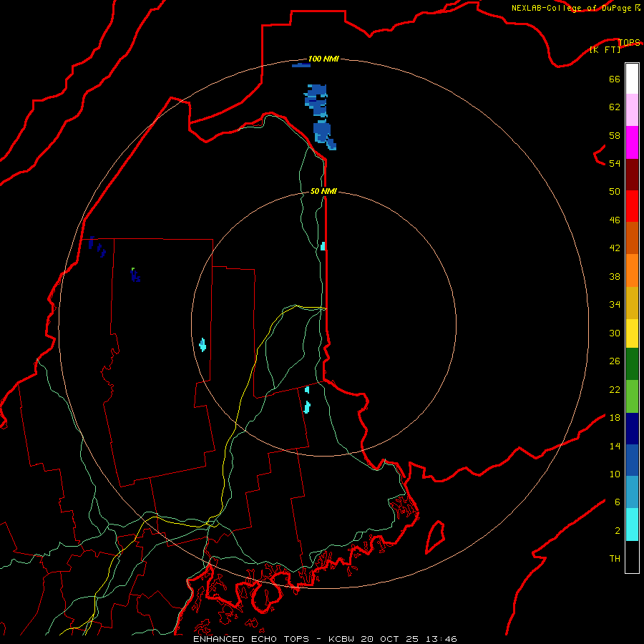Click the cyan echo on the vertical red border
Screen dimensions: 644x644
point(323,246)
